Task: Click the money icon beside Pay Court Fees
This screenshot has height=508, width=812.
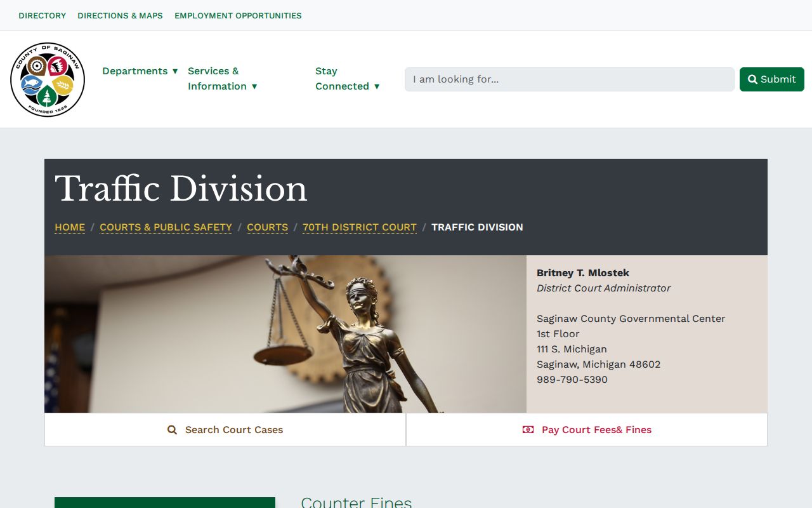Action: point(528,430)
